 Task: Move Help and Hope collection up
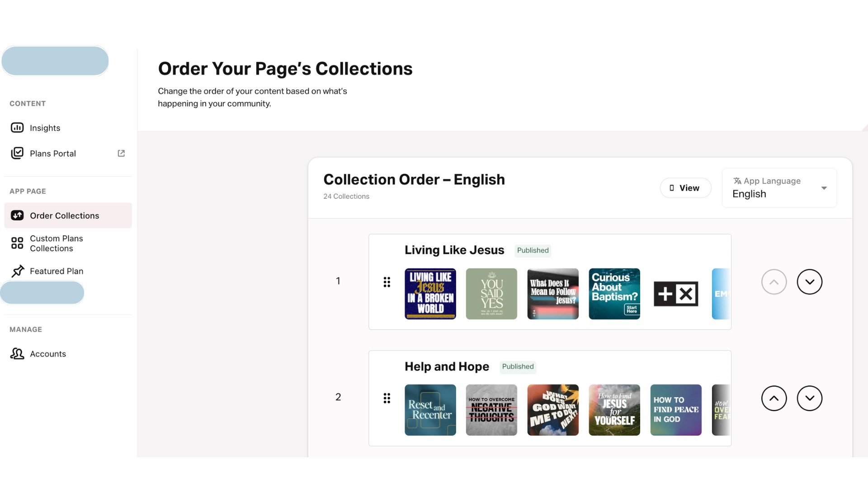click(x=774, y=398)
